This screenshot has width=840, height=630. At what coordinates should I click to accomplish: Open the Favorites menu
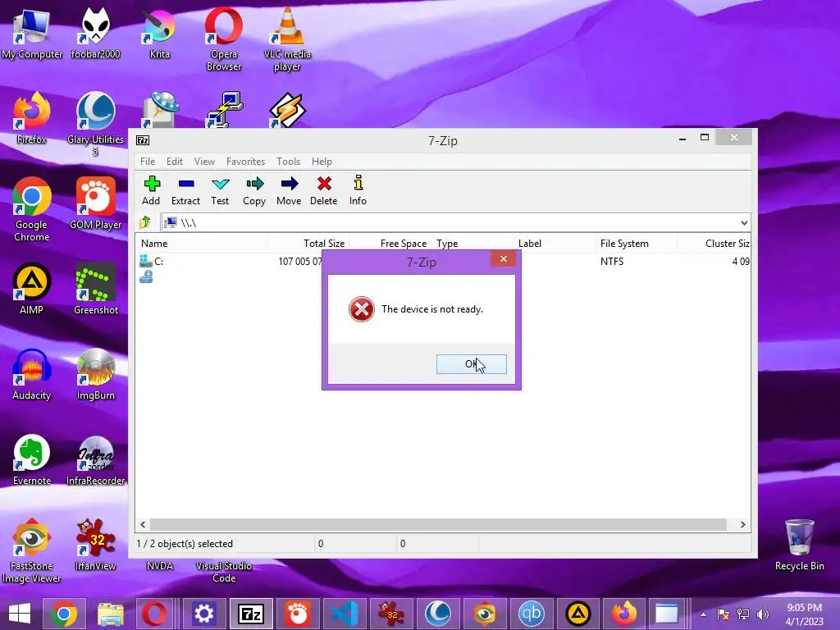(x=245, y=162)
